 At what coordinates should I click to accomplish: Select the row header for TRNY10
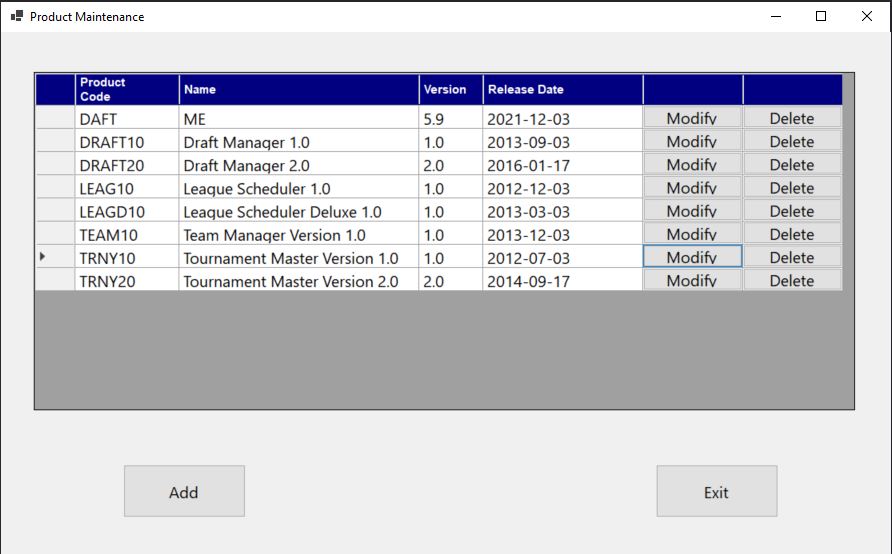point(55,257)
